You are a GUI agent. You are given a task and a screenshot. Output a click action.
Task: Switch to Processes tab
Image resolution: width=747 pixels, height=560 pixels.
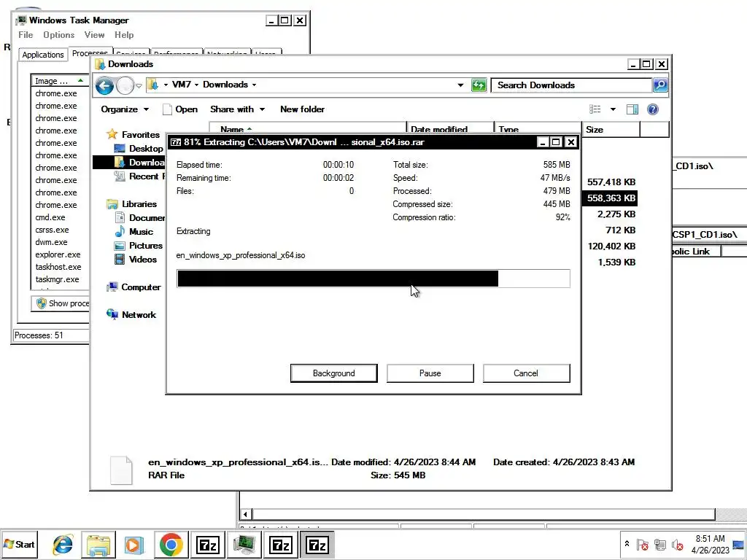(90, 52)
